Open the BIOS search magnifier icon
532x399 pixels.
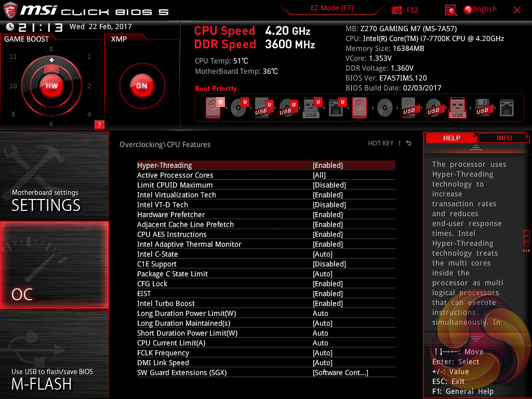(450, 10)
